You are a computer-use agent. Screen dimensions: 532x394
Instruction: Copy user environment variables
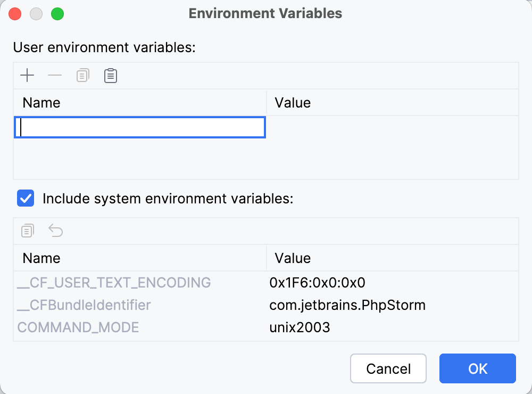(82, 75)
